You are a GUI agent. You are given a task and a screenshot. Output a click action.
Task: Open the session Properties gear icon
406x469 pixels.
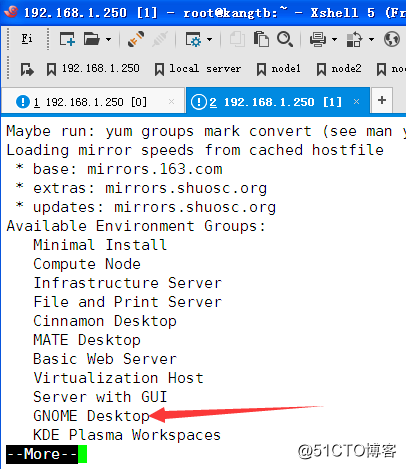193,39
